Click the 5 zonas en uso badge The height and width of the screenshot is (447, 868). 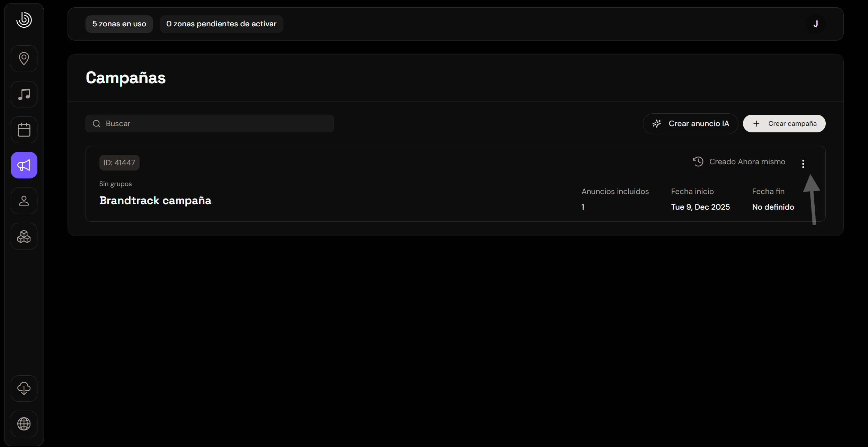(x=119, y=24)
